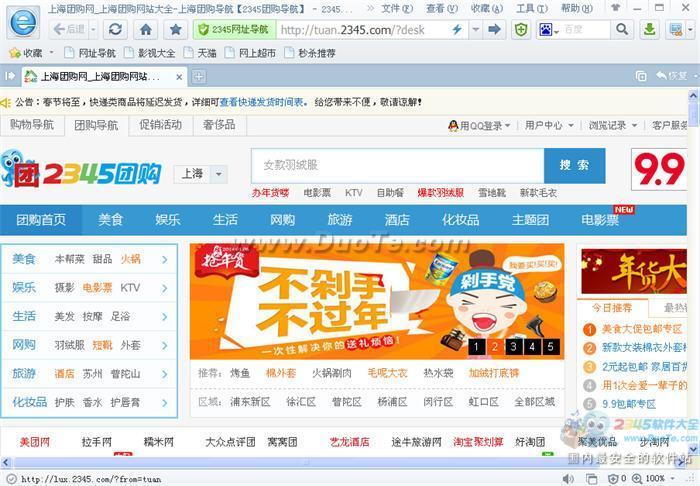Click the 浦东新区 area link

[x=250, y=402]
